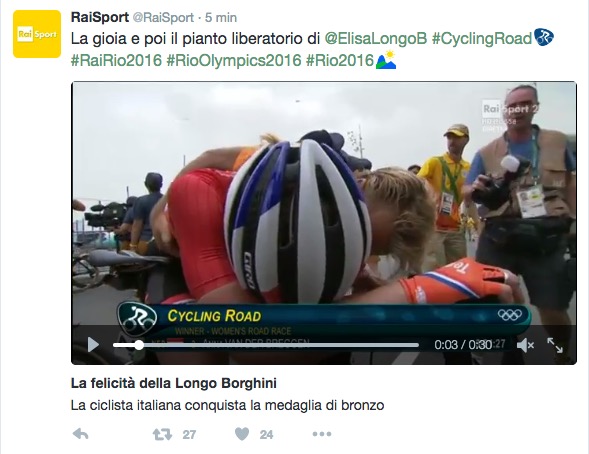Retweet this RaiSport post
This screenshot has height=454, width=589.
[162, 434]
